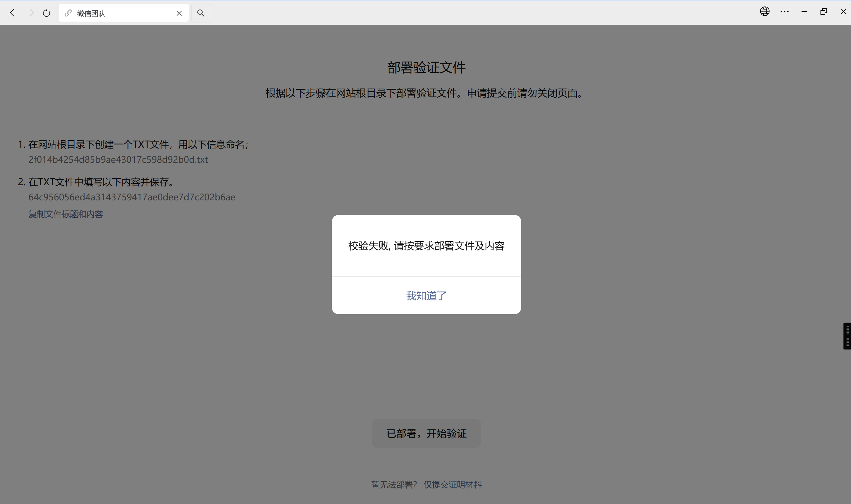This screenshot has width=851, height=504.
Task: Click the black widget on right edge
Action: coord(847,336)
